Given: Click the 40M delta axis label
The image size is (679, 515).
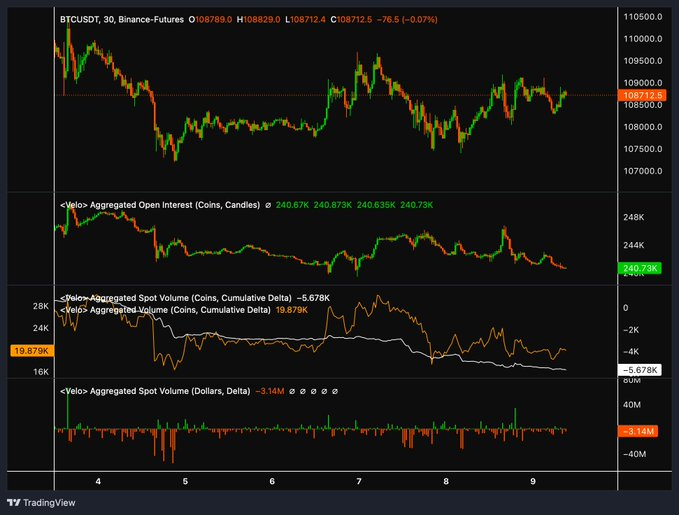Looking at the screenshot, I should (632, 405).
